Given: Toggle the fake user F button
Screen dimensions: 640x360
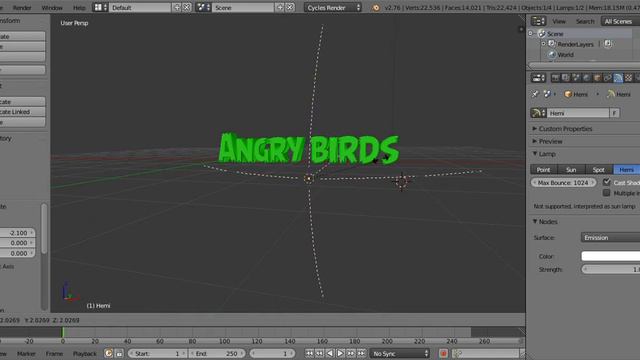Looking at the screenshot, I should 614,113.
